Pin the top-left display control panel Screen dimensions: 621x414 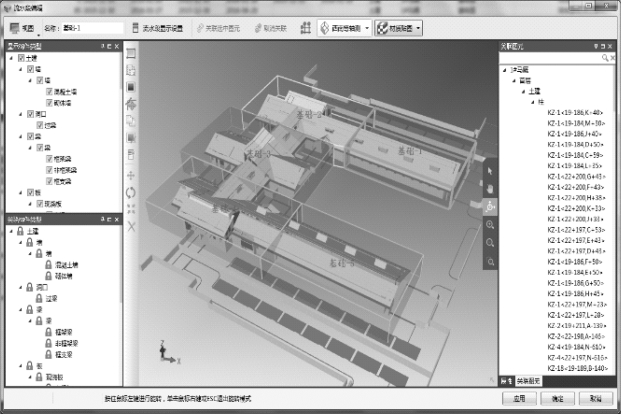coord(102,46)
